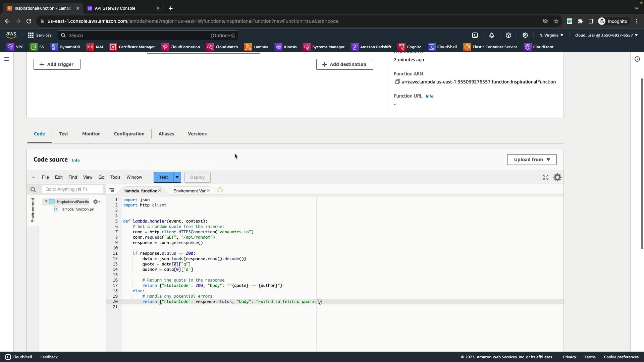Open the Tools menu in editor

(x=115, y=177)
